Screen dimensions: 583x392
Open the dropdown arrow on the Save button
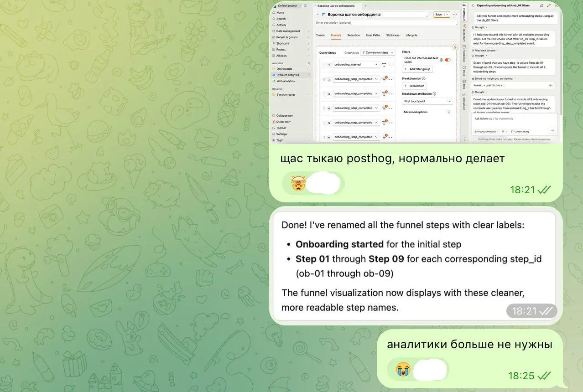pos(447,15)
